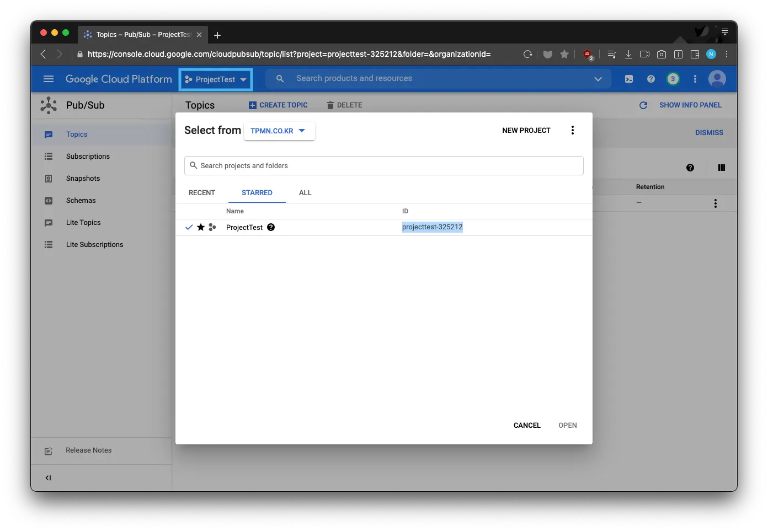Click CANCEL in project dialog
This screenshot has width=768, height=532.
click(527, 426)
